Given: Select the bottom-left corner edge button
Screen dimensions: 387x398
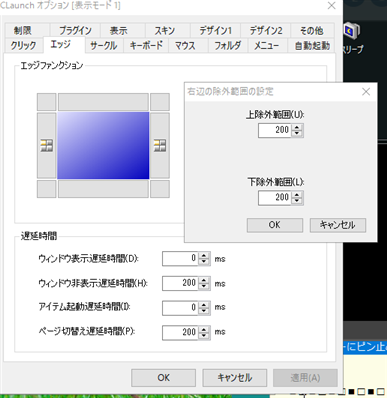Looking at the screenshot, I should (x=46, y=189).
